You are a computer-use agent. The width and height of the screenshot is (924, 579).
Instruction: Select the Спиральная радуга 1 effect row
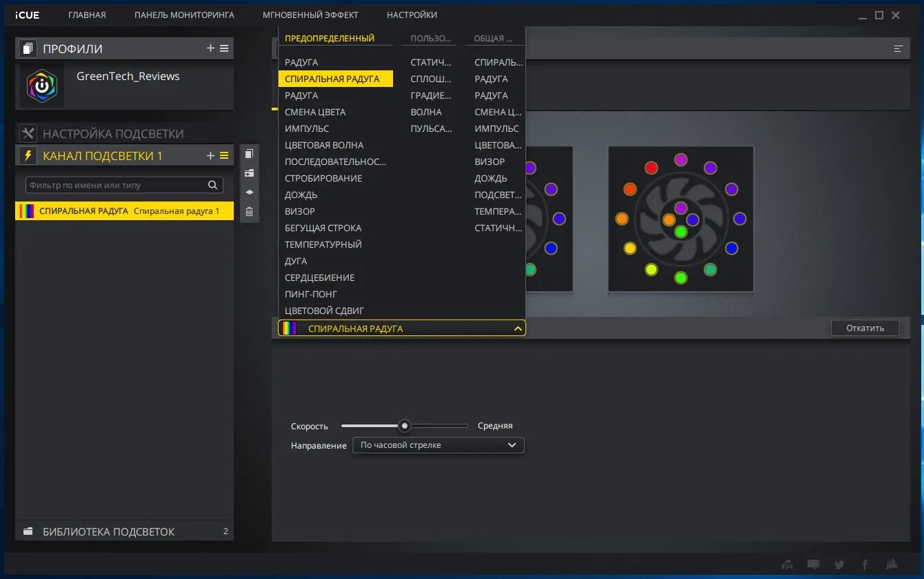[124, 211]
